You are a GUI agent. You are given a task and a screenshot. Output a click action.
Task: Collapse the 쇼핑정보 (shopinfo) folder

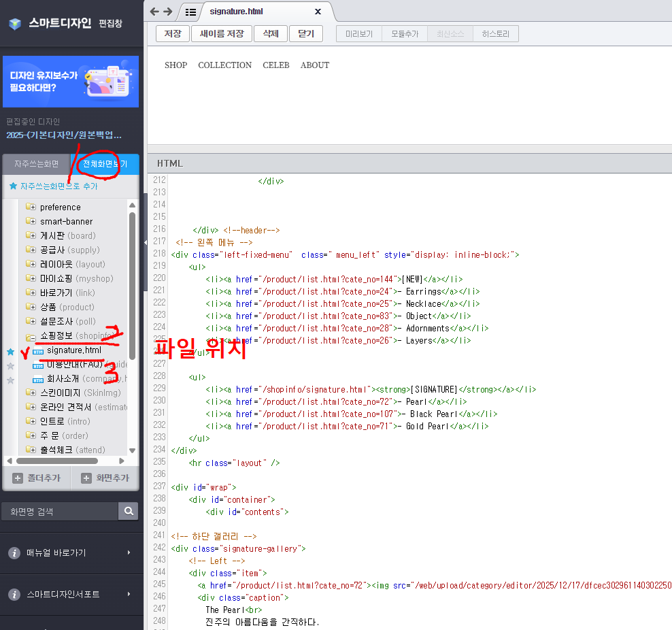(31, 336)
